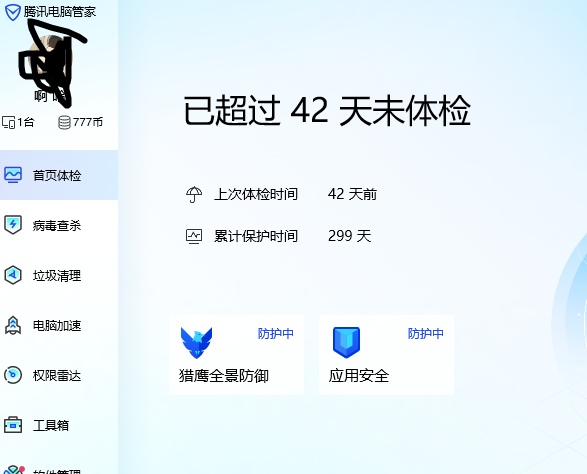The width and height of the screenshot is (587, 474).
Task: Open the 电脑加速 section
Action: (x=59, y=325)
